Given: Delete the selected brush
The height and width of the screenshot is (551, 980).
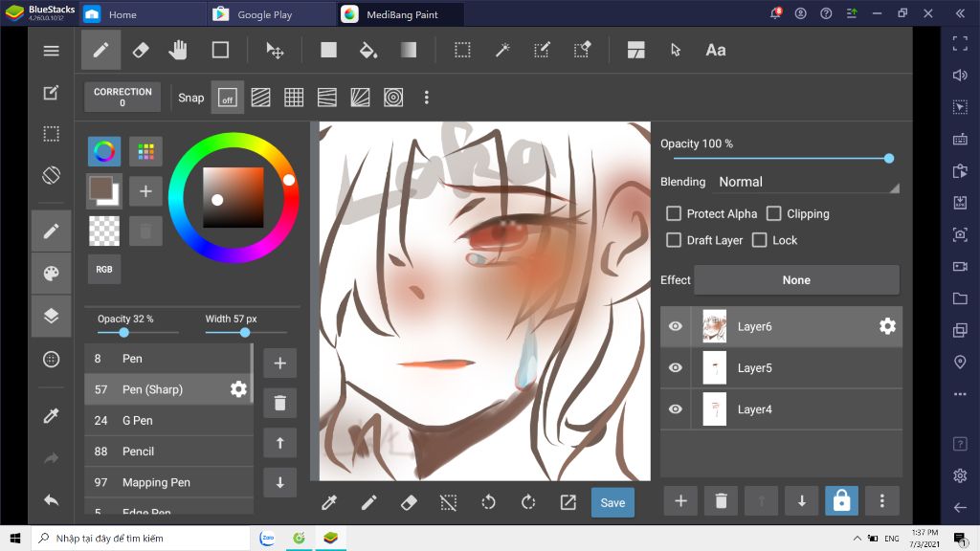Looking at the screenshot, I should point(280,403).
